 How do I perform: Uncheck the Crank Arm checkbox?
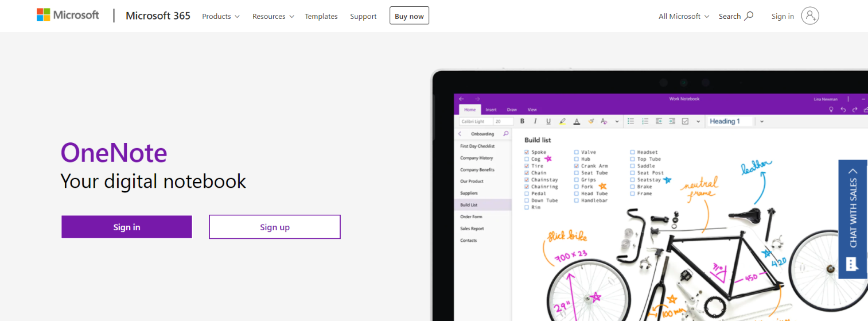[x=576, y=166]
